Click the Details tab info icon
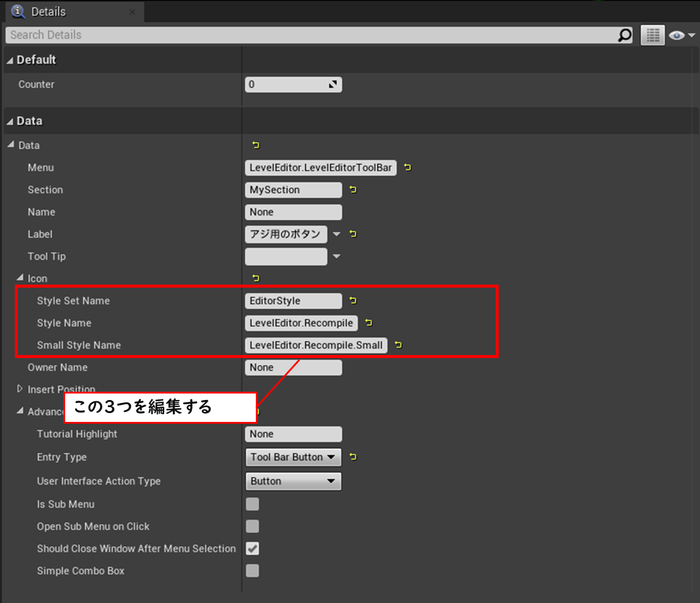This screenshot has height=603, width=700. (x=18, y=12)
